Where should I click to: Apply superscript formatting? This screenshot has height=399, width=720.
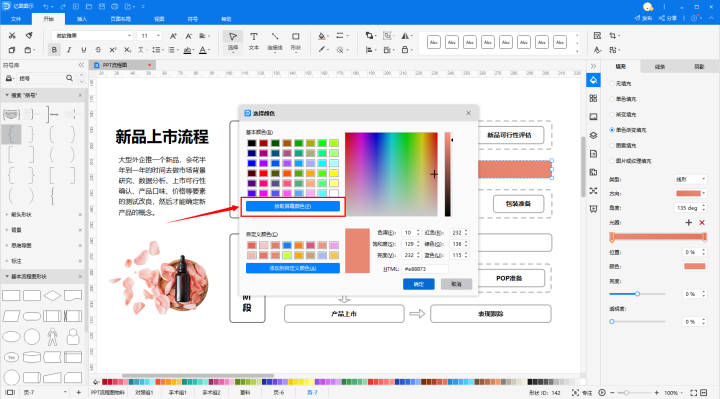[x=112, y=50]
